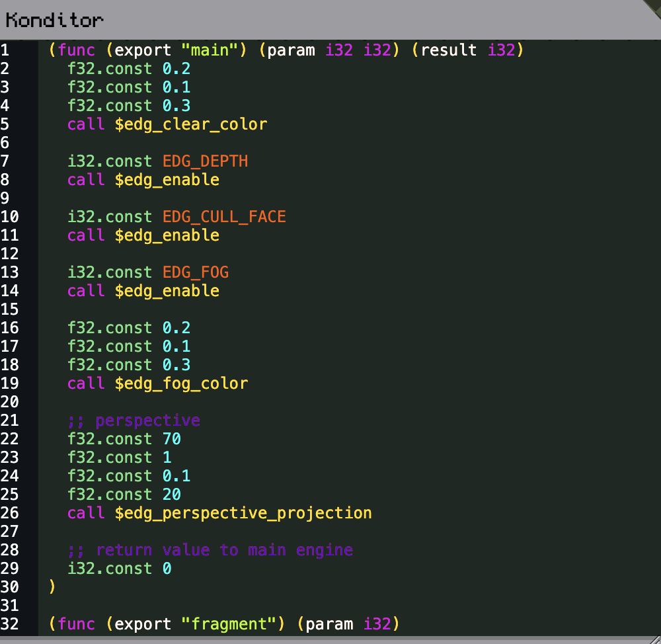661x644 pixels.
Task: Click line number 5 in the gutter
Action: point(5,124)
